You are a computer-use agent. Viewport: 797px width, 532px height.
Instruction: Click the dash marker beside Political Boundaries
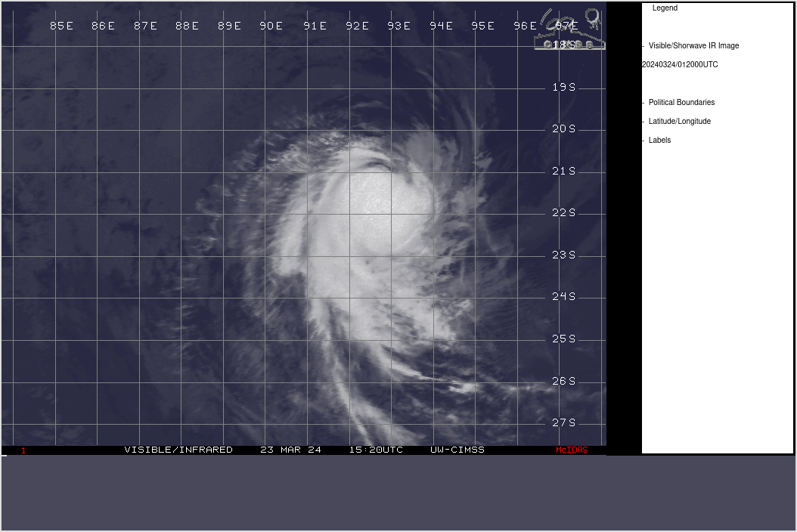[642, 102]
